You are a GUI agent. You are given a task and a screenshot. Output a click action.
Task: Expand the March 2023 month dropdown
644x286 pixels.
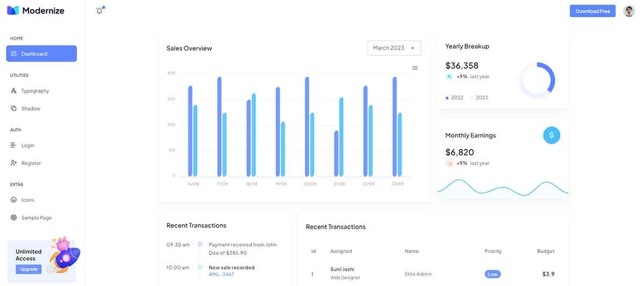(394, 48)
